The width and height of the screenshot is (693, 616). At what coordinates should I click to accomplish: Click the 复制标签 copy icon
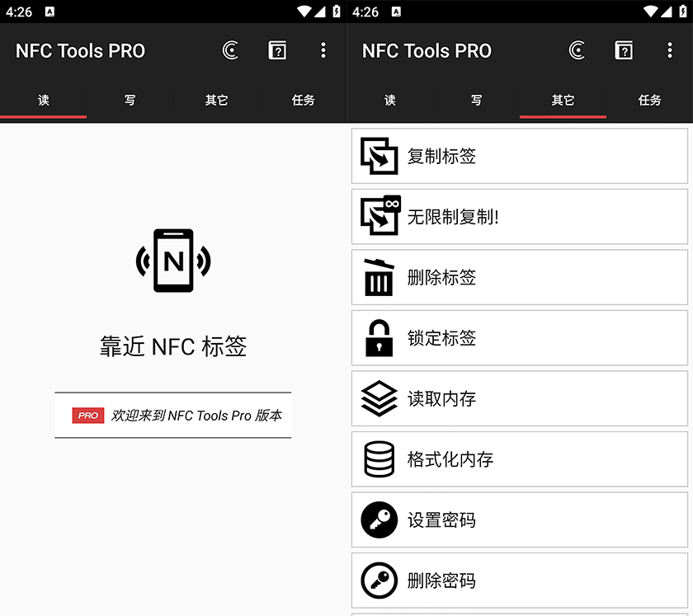pos(379,156)
